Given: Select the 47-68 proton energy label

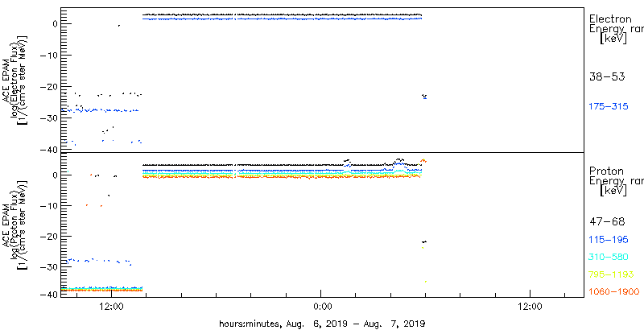Looking at the screenshot, I should pos(607,222).
